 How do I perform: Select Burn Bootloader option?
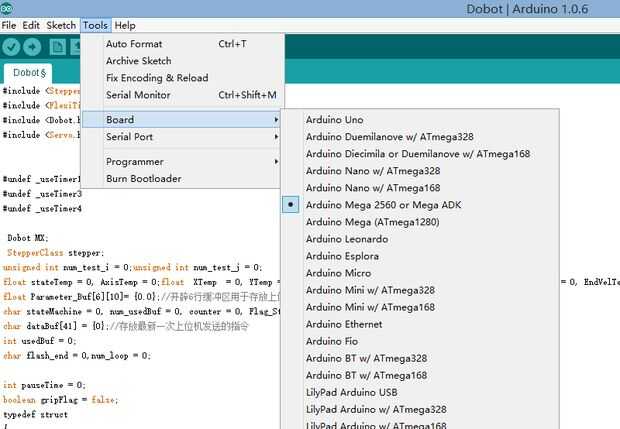(x=182, y=179)
